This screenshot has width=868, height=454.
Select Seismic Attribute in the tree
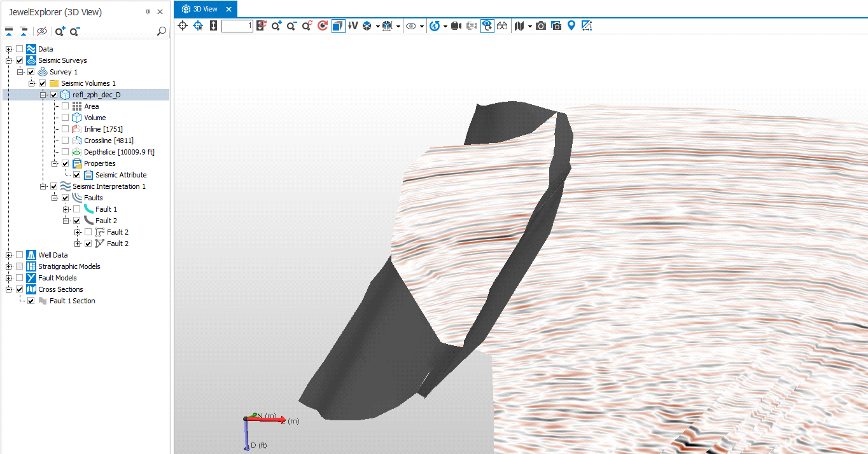[121, 175]
